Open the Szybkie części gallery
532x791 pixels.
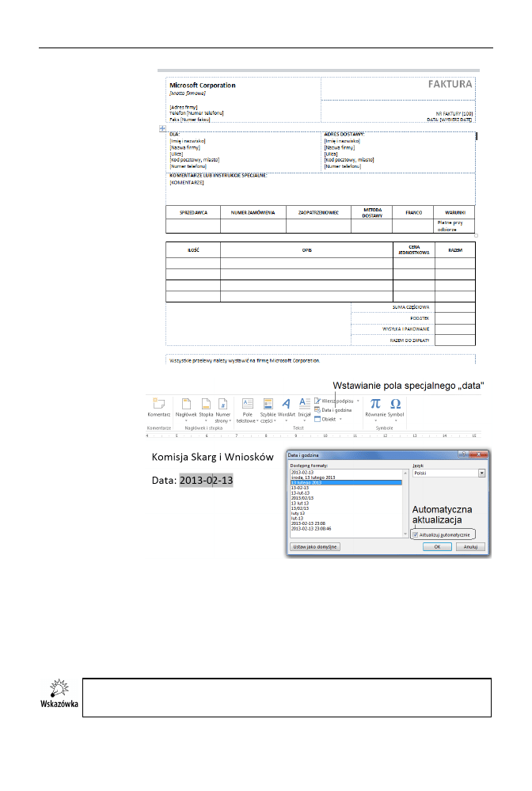pyautogui.click(x=268, y=405)
